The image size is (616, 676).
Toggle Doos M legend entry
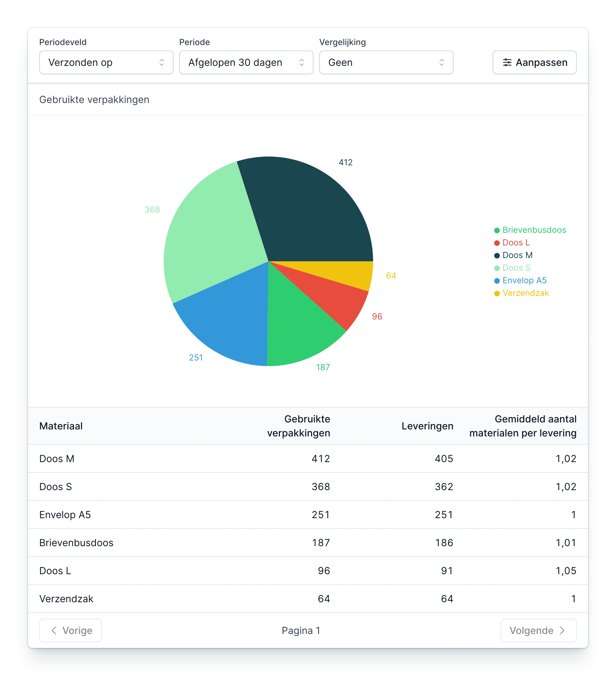click(x=513, y=255)
